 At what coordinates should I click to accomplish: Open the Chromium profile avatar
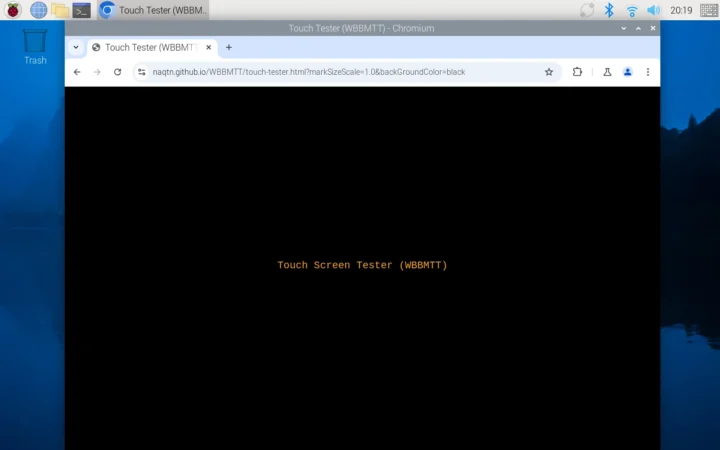point(627,72)
